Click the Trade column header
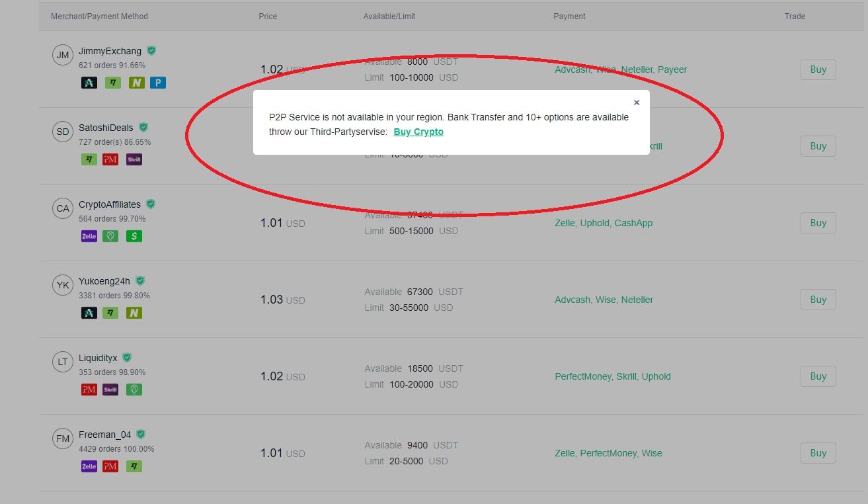Screen dimensions: 868x504 [795, 17]
